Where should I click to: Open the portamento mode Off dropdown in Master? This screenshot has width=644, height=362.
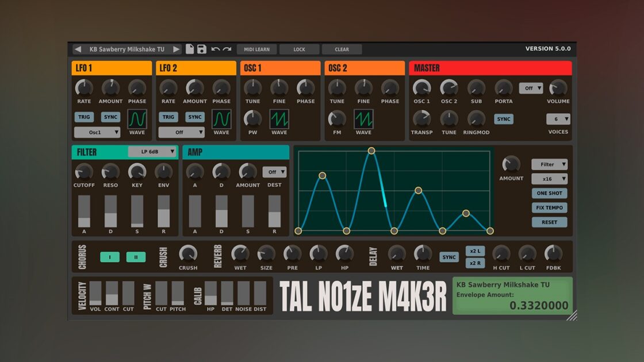[531, 88]
